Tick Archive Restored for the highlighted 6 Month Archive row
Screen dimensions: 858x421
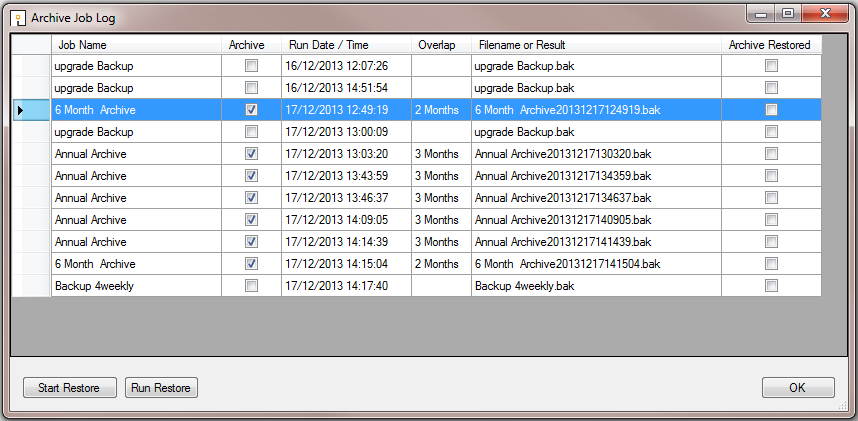tap(771, 110)
